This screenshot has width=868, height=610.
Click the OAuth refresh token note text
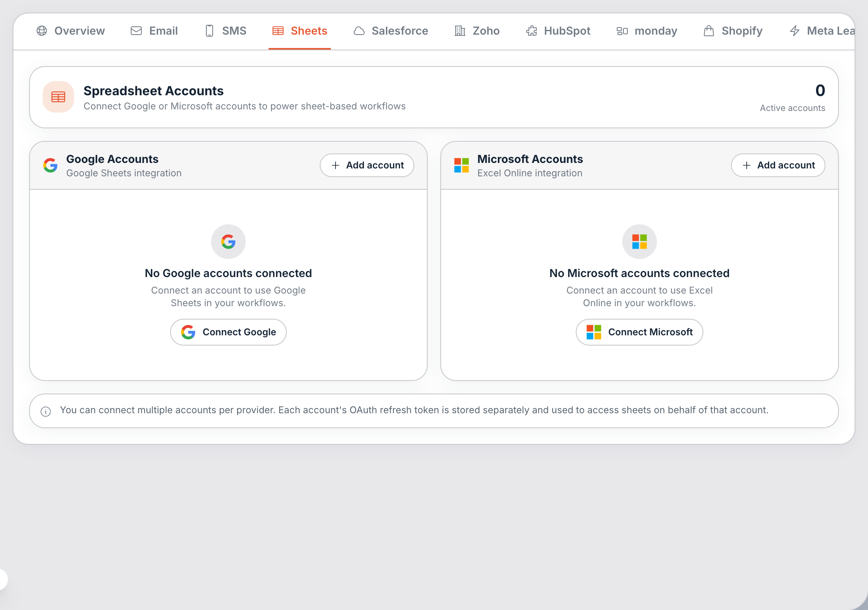pos(414,410)
